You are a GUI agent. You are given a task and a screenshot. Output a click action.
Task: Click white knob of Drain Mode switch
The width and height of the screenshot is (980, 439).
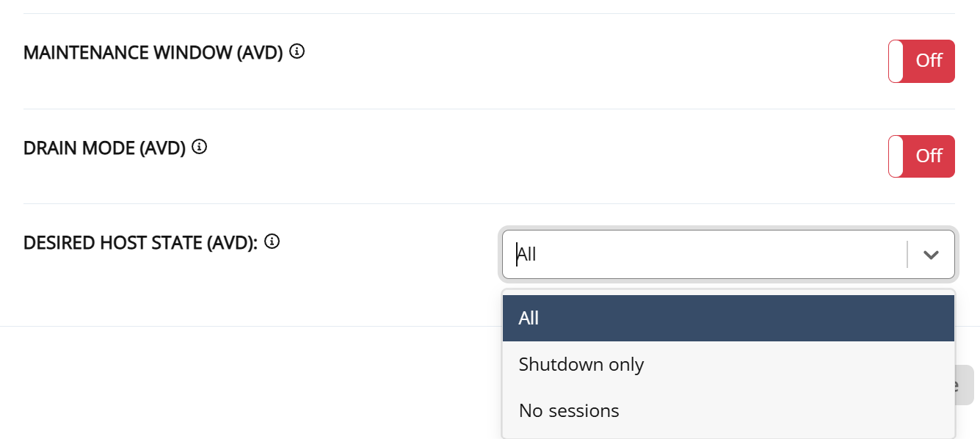click(x=896, y=156)
